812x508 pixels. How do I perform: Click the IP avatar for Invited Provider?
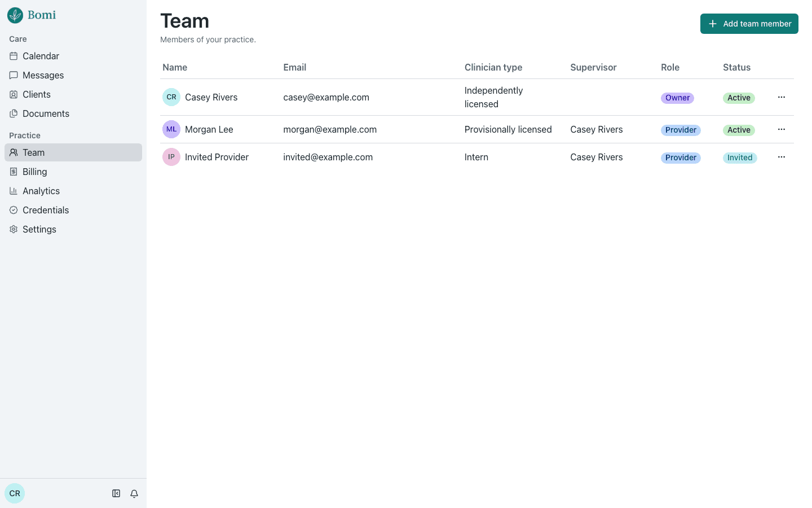171,157
